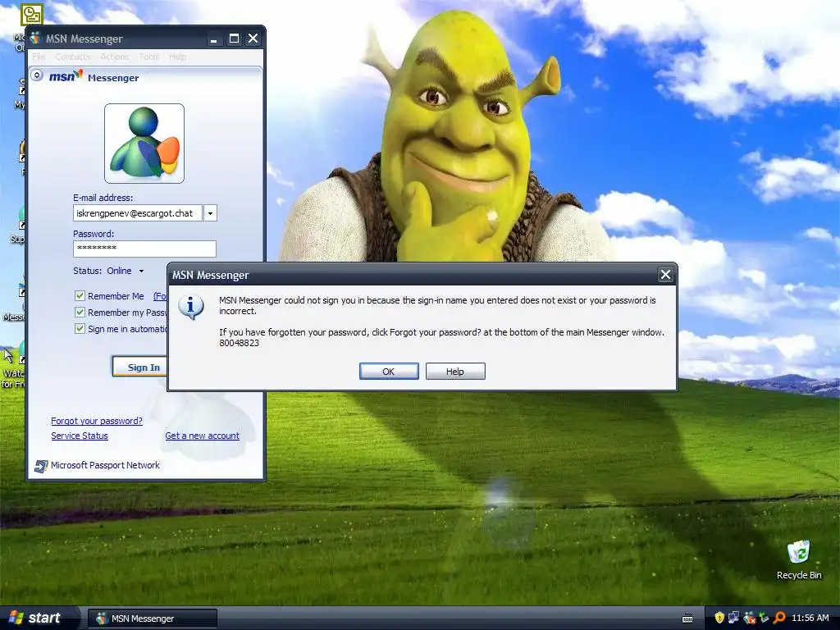840x630 pixels.
Task: Open the Forgot your password? link
Action: point(97,421)
